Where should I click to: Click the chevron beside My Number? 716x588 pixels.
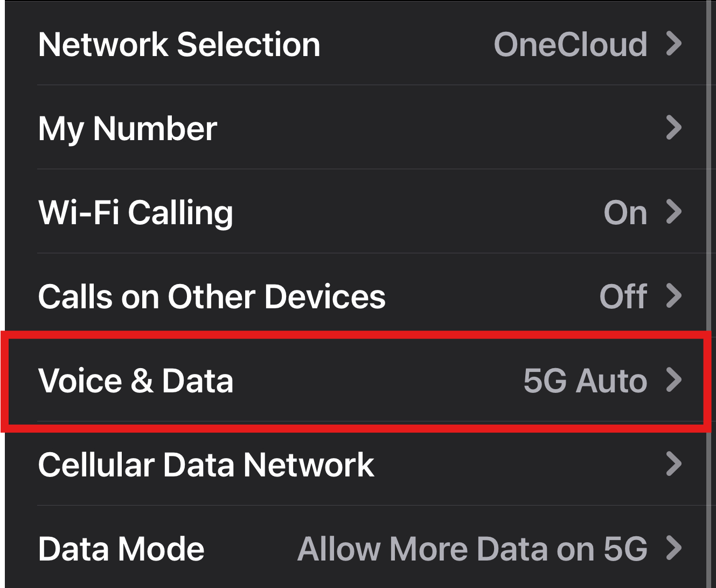[674, 128]
